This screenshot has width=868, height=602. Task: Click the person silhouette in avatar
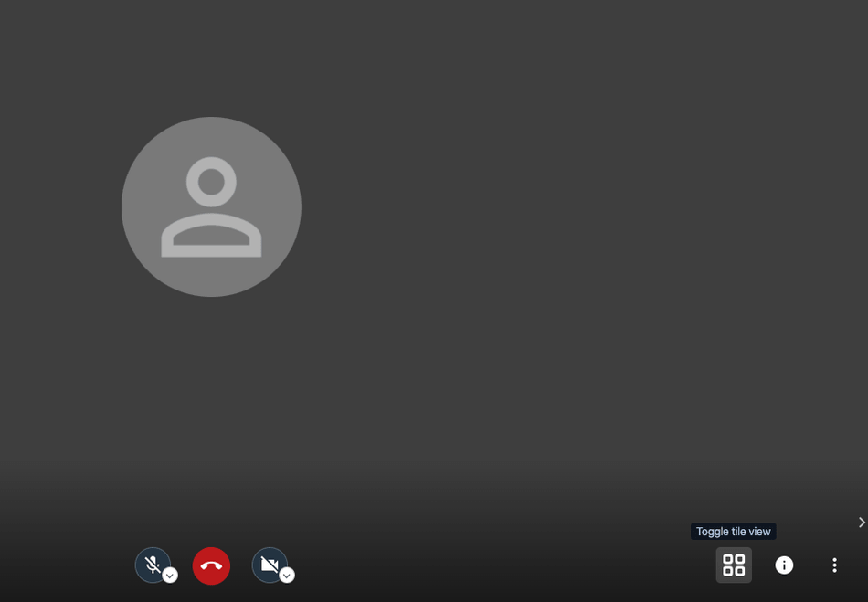tap(211, 207)
